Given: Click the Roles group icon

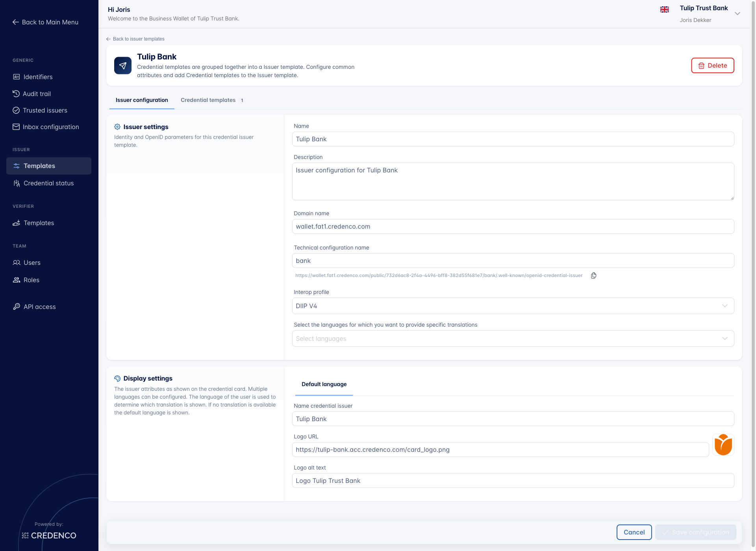Looking at the screenshot, I should point(17,280).
